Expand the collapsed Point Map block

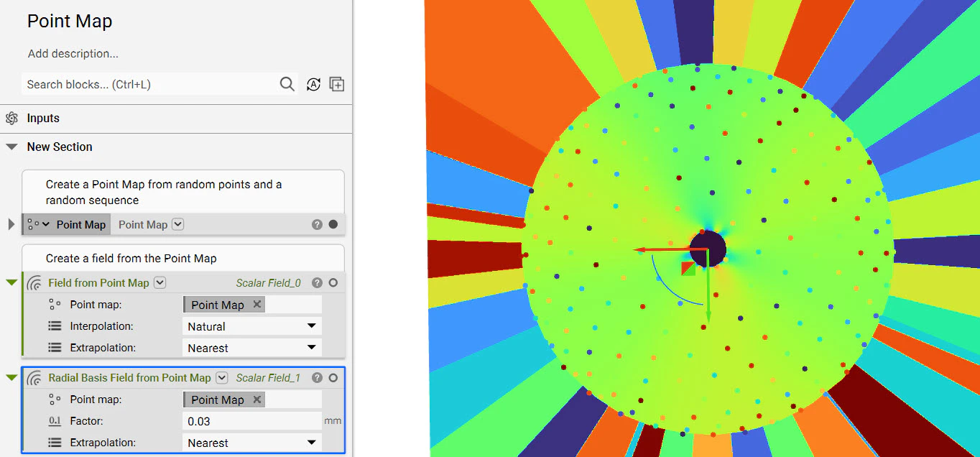click(x=9, y=224)
